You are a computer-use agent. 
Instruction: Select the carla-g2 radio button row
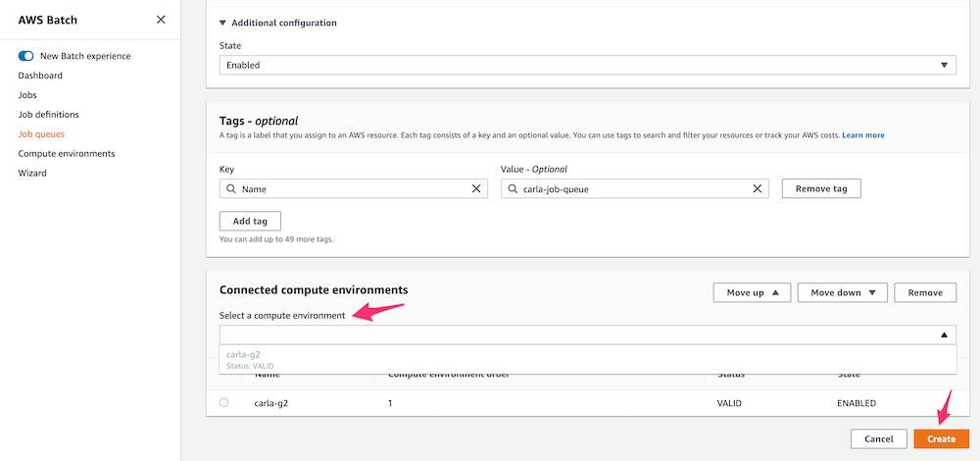click(223, 403)
